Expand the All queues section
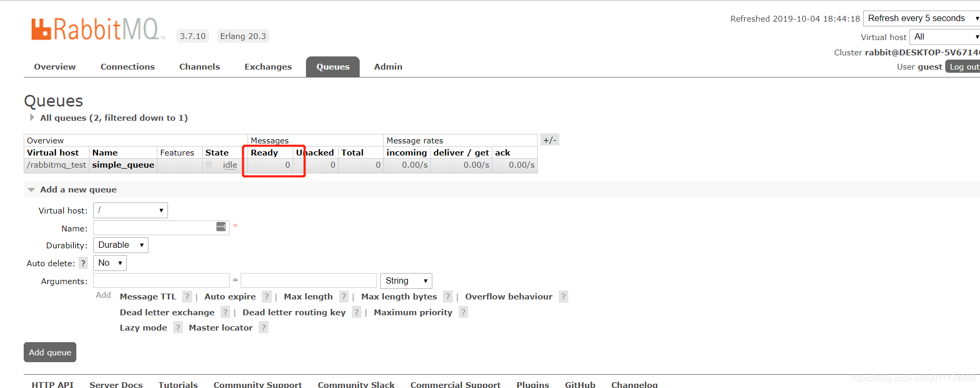Image resolution: width=980 pixels, height=388 pixels. pos(109,118)
